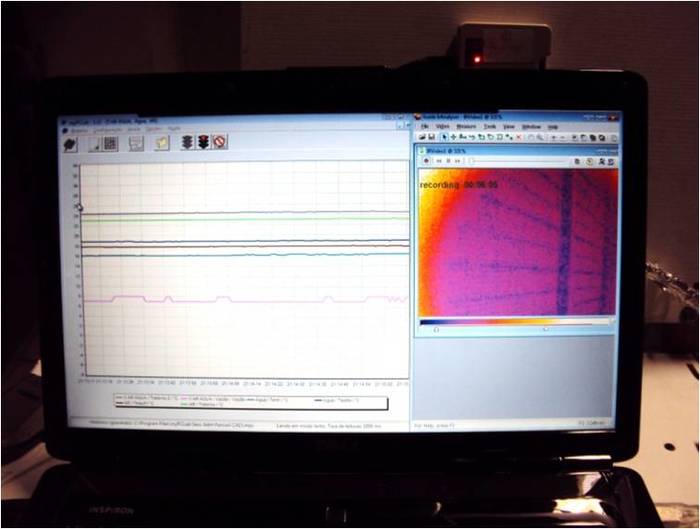Click the open file icon in thermal analyzer toolbar
Image resolution: width=700 pixels, height=529 pixels.
click(x=422, y=137)
